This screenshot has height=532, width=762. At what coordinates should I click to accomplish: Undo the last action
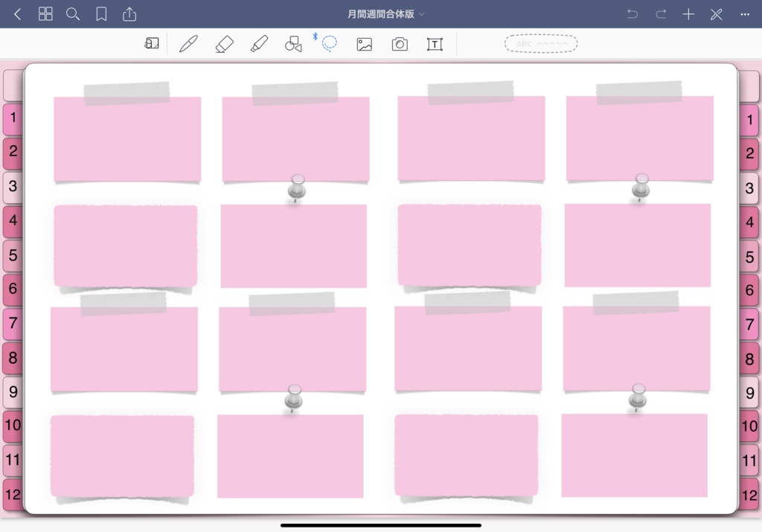point(633,14)
